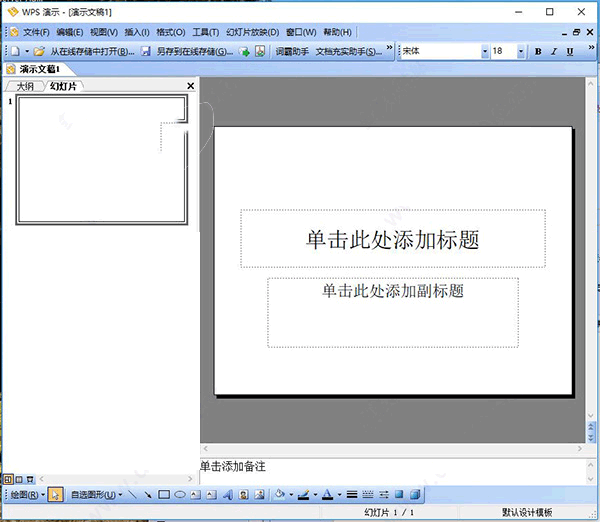Toggle Italic formatting
The width and height of the screenshot is (600, 522).
554,51
